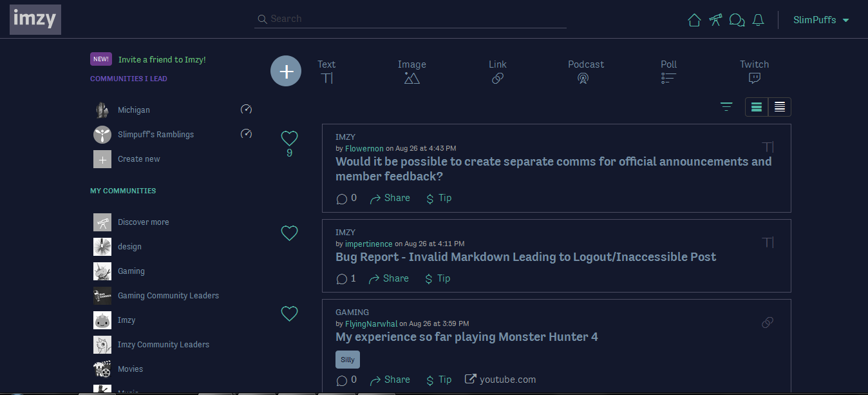
Task: Click the design community thumbnail
Action: click(x=102, y=247)
